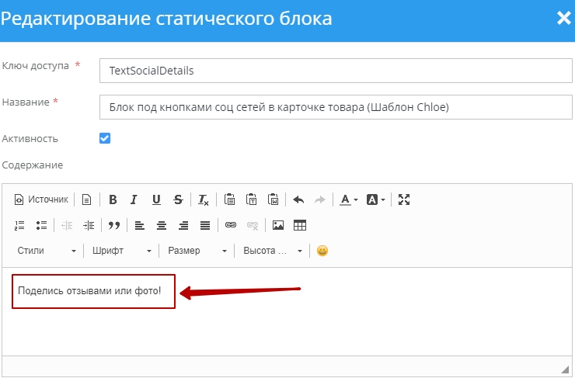The width and height of the screenshot is (575, 392).
Task: Insert an image into content
Action: tap(277, 225)
